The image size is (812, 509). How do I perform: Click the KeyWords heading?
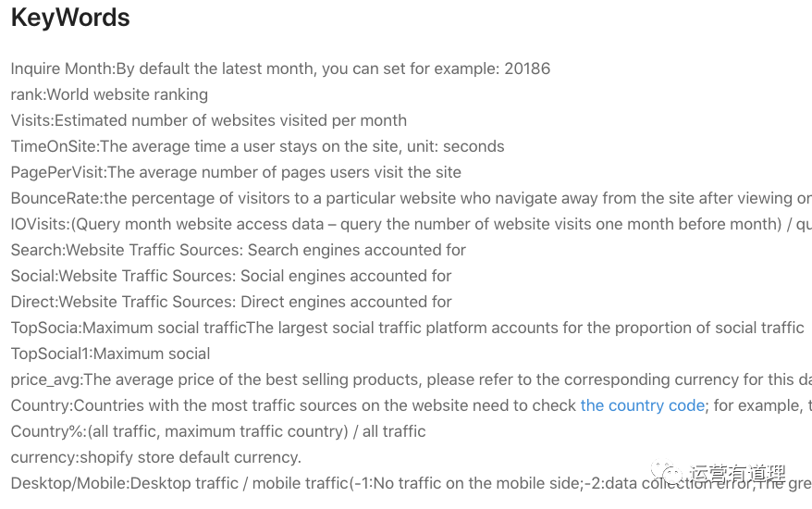tap(70, 18)
